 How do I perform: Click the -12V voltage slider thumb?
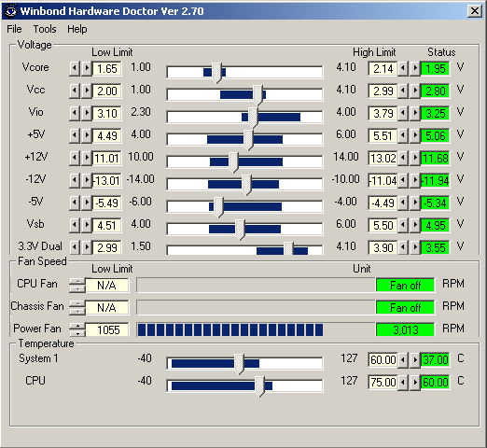(246, 185)
